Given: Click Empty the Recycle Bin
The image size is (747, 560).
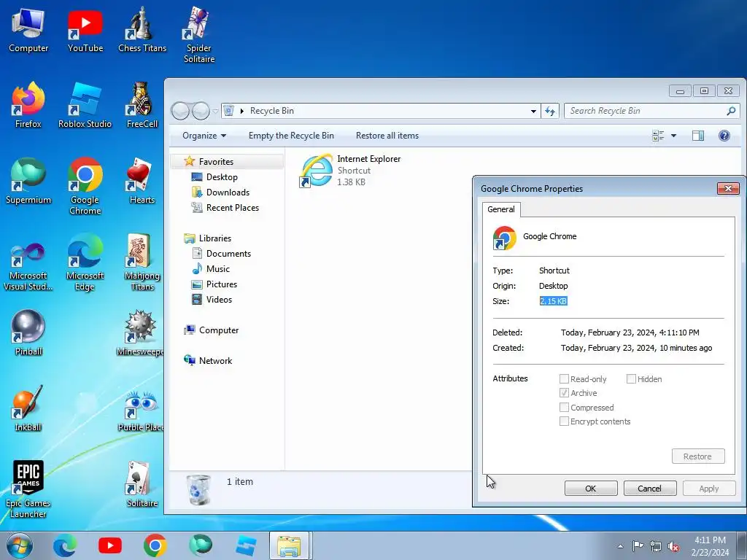Looking at the screenshot, I should [x=291, y=136].
